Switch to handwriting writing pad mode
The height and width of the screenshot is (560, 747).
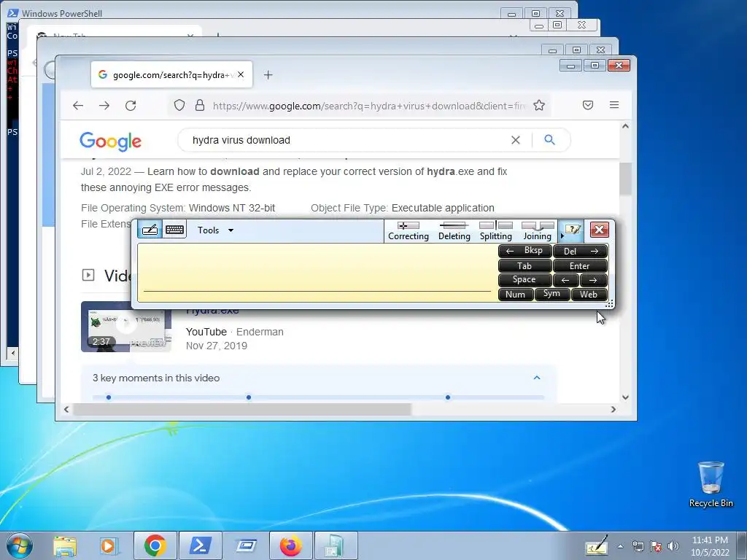[150, 230]
